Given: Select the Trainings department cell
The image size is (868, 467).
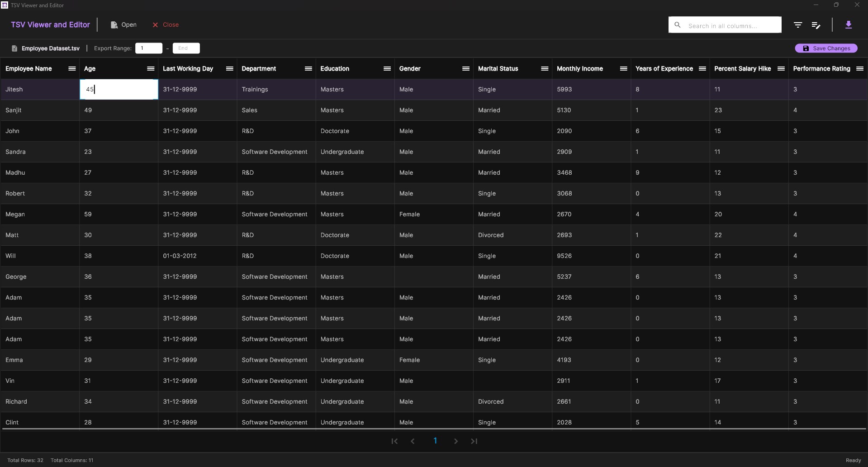Looking at the screenshot, I should tap(276, 89).
